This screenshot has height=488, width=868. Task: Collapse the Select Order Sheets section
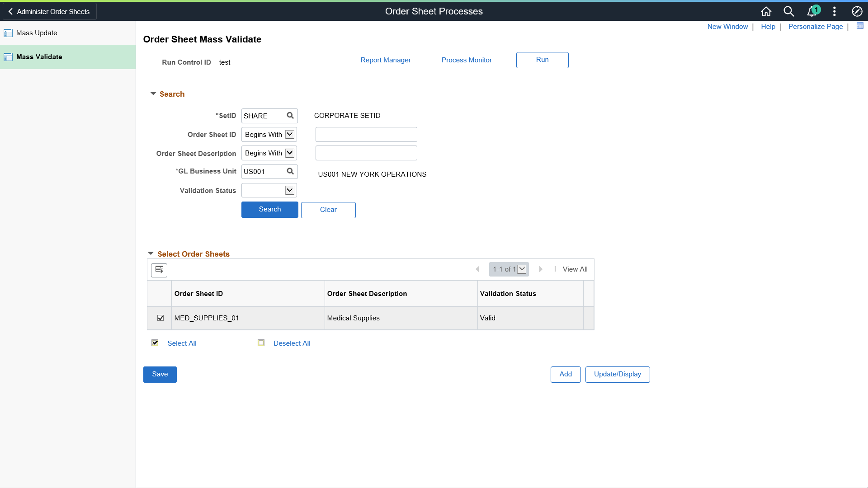click(x=151, y=253)
